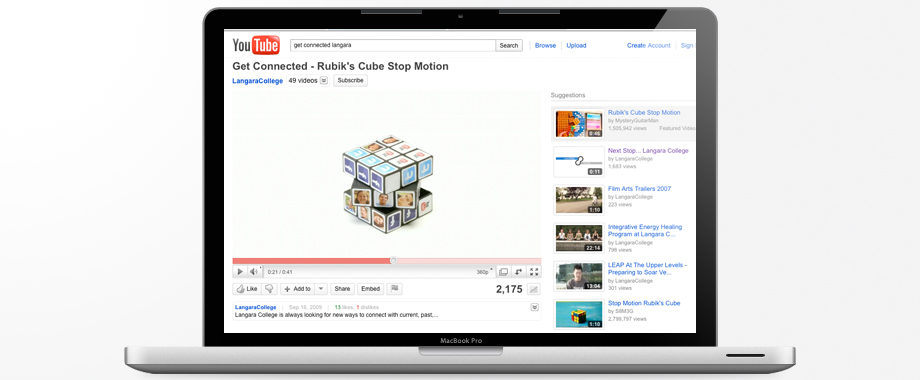
Task: Click the Subscribe button
Action: click(x=350, y=80)
